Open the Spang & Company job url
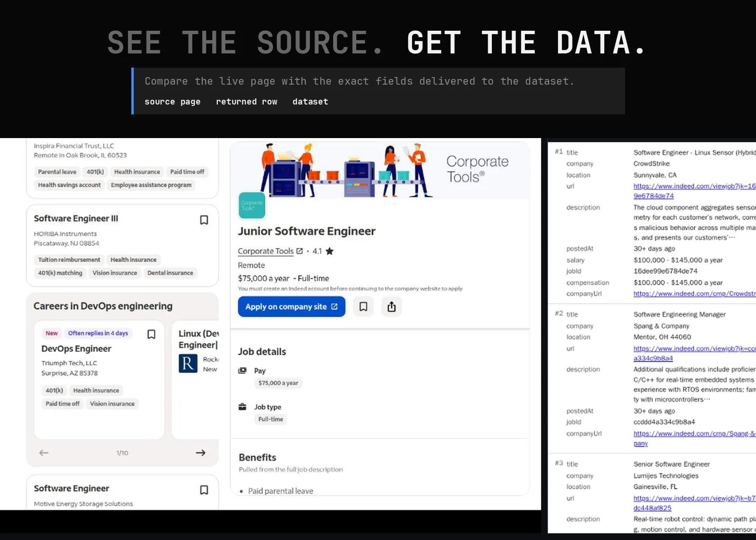 coord(695,353)
